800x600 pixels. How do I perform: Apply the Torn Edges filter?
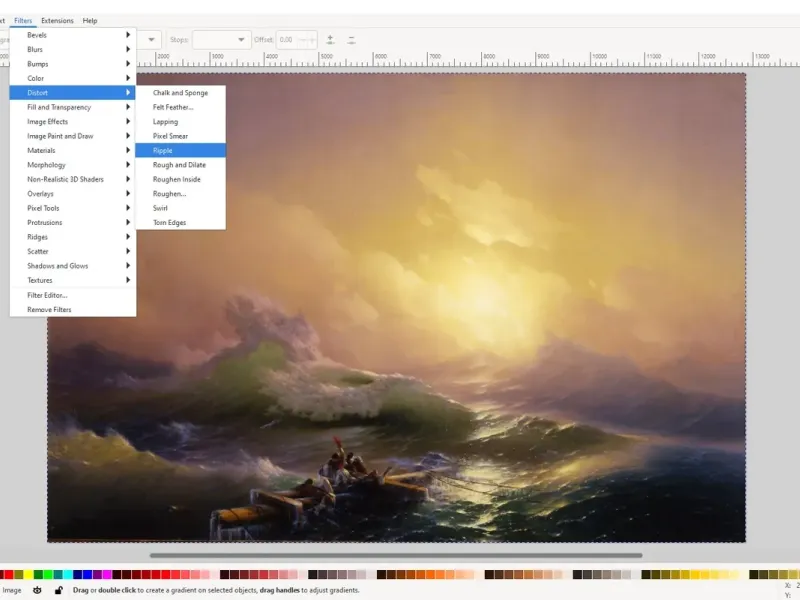coord(181,222)
